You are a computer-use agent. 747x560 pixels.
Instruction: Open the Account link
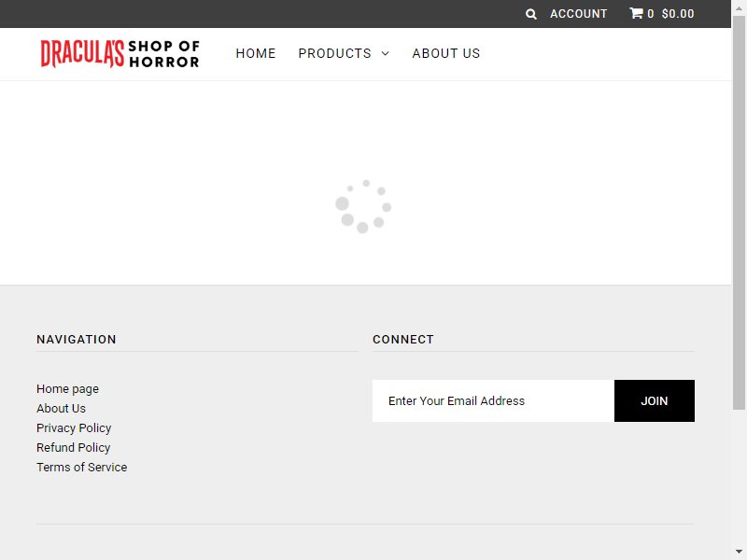(578, 14)
